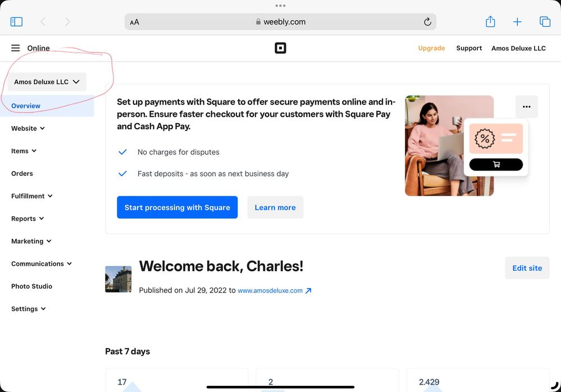The image size is (561, 392).
Task: Click the Square logo in the header
Action: point(280,48)
